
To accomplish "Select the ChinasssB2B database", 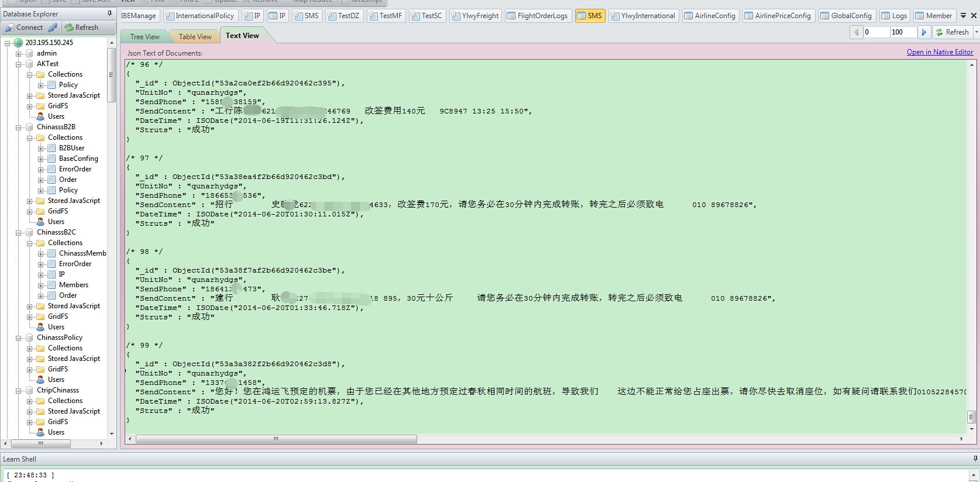I will (56, 127).
